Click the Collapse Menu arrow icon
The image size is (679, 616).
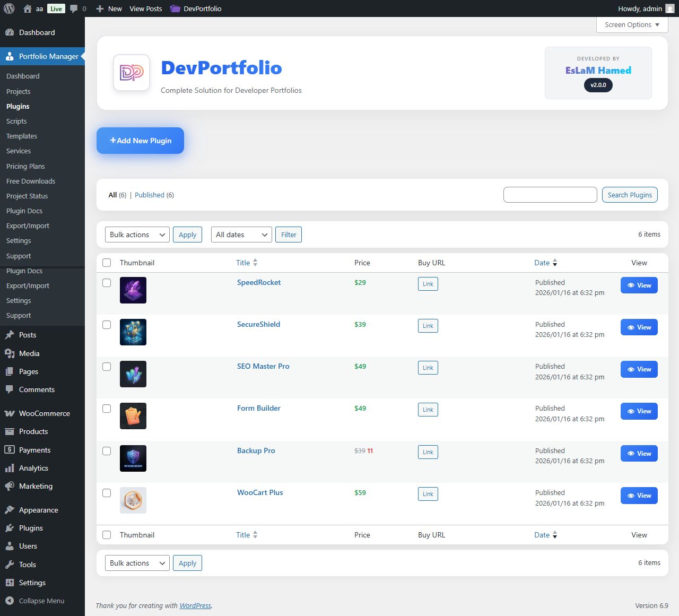[x=10, y=601]
